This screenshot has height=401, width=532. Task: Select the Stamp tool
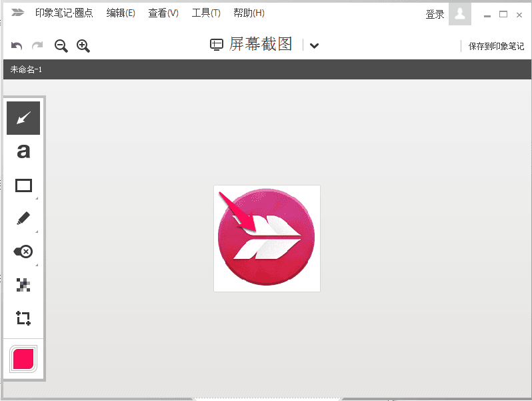coord(23,252)
